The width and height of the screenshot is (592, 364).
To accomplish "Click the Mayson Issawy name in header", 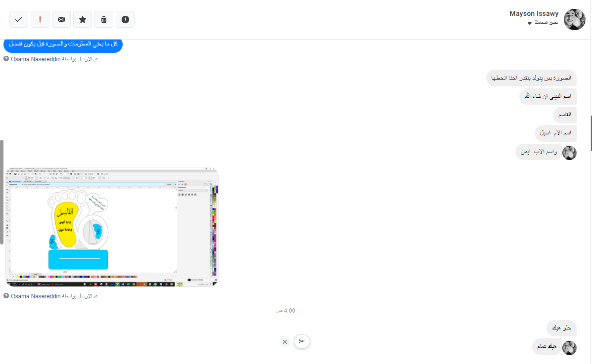I will [534, 14].
